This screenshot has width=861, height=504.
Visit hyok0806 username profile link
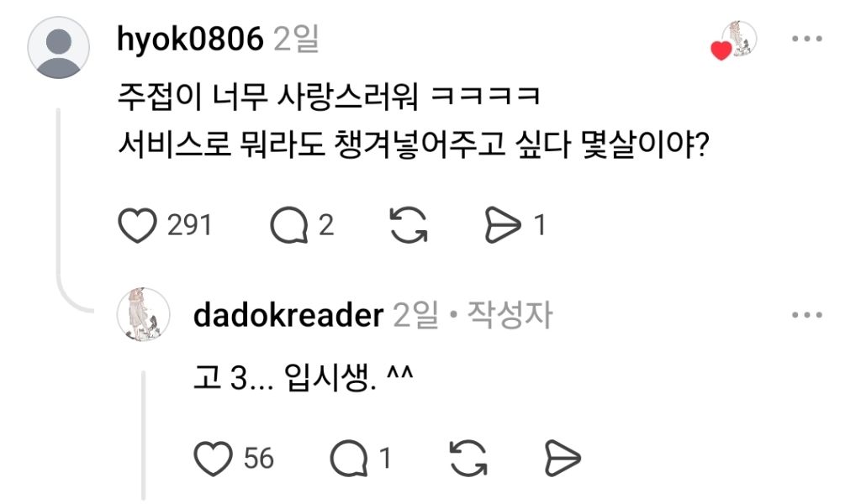[x=190, y=39]
